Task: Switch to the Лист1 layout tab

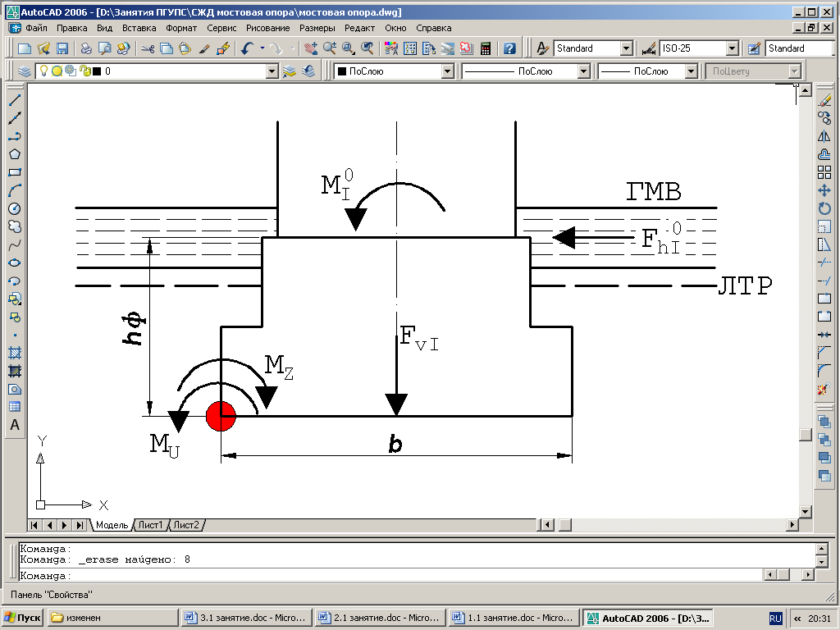Action: coord(150,525)
